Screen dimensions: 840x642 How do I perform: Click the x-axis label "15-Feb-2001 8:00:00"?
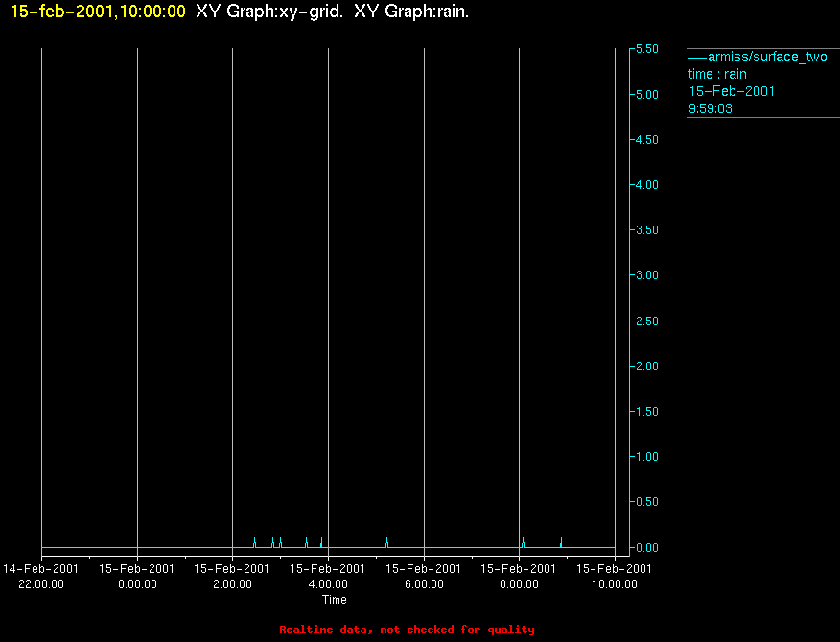tap(519, 576)
